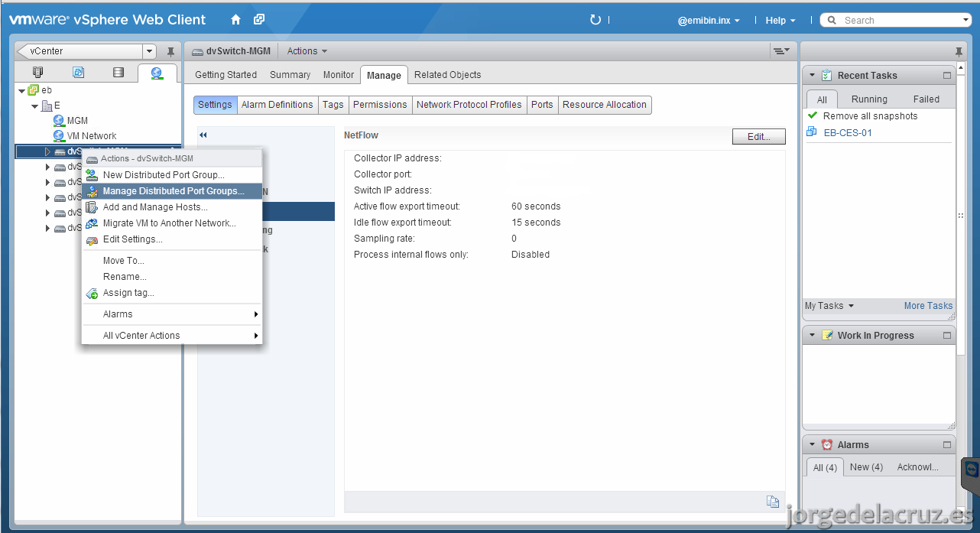Open the Actions dropdown for dvSwitch-MGM
Viewport: 980px width, 533px height.
(x=307, y=51)
